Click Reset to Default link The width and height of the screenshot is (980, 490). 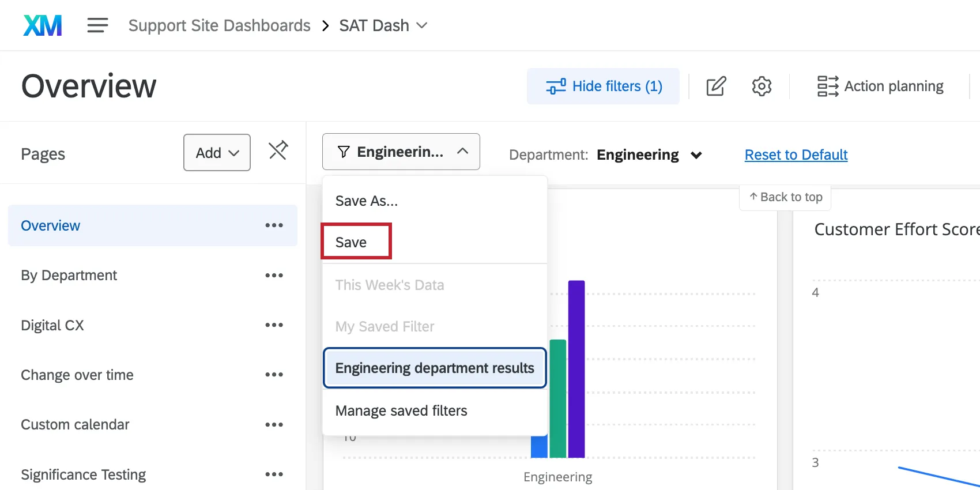pos(796,155)
